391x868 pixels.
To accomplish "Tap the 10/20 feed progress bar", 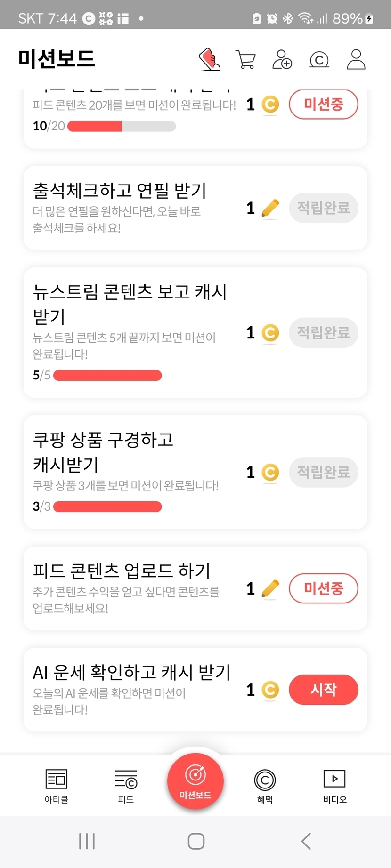I will click(122, 126).
